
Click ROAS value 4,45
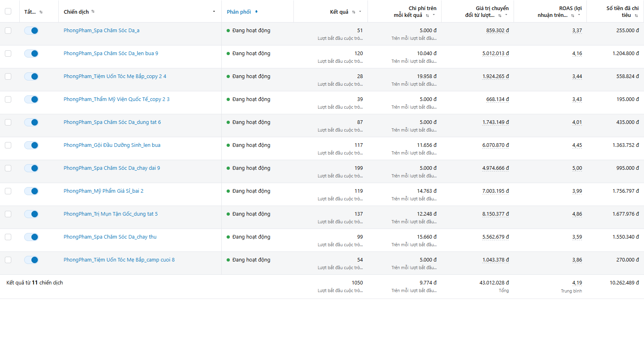pyautogui.click(x=577, y=145)
